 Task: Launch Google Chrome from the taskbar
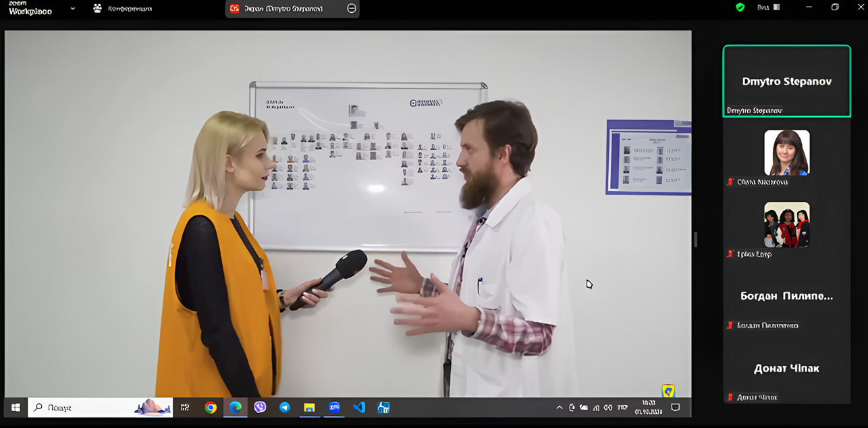coord(211,408)
